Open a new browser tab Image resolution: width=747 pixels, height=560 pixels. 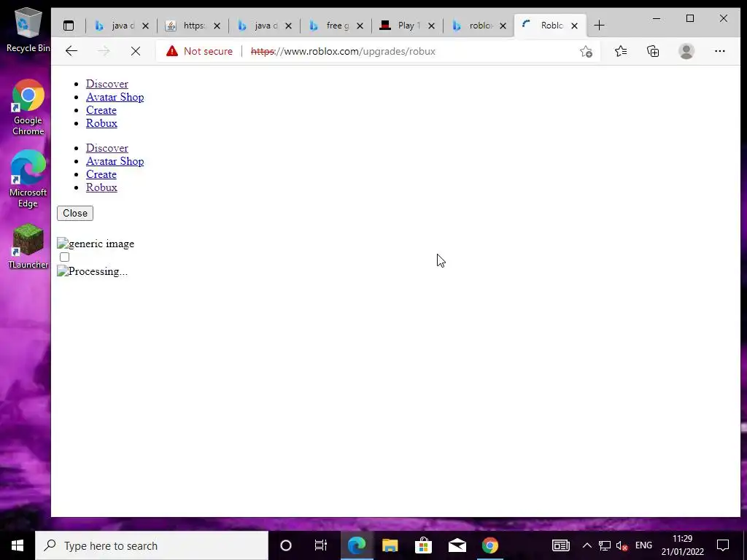pyautogui.click(x=600, y=26)
